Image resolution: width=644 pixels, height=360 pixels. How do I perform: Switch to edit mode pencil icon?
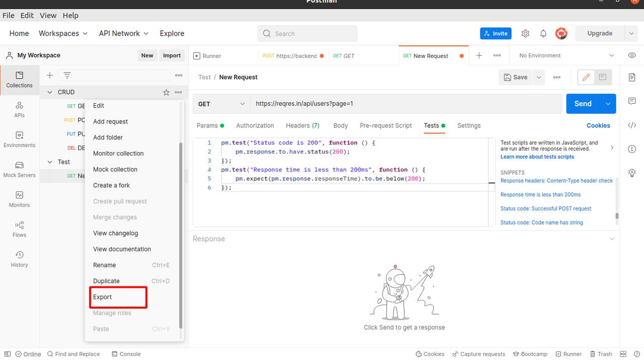[x=586, y=77]
